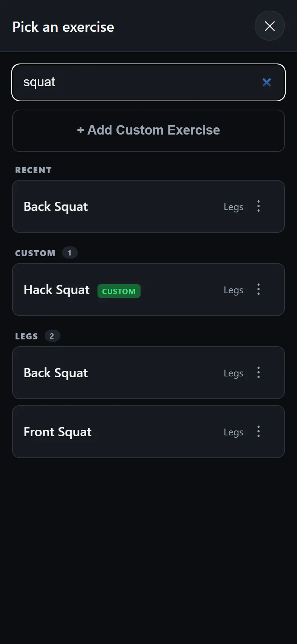Image resolution: width=297 pixels, height=644 pixels.
Task: Select the Hack Squat exercise
Action: click(148, 289)
